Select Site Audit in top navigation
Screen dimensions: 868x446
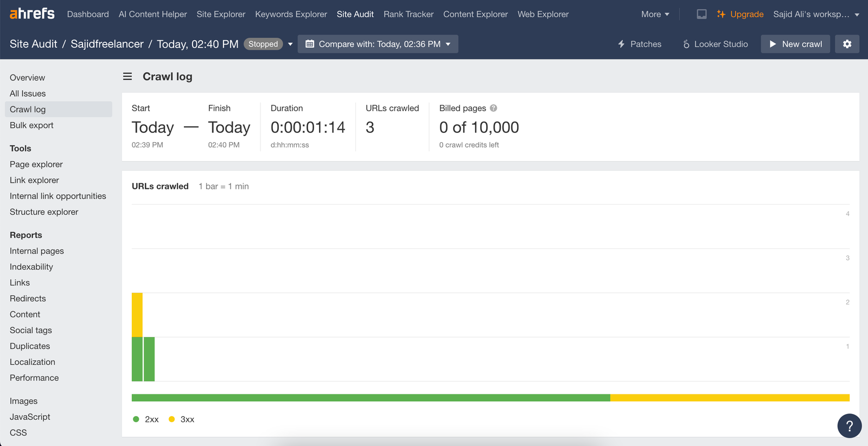click(355, 14)
